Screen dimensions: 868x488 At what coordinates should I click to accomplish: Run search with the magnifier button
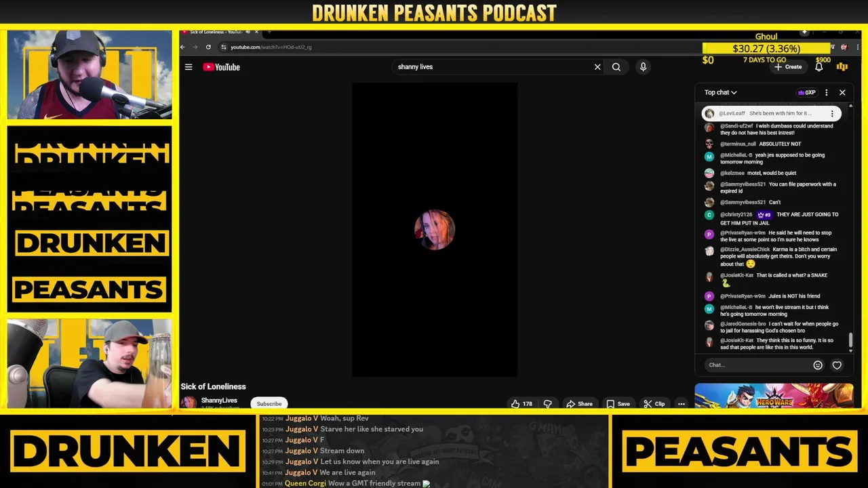[616, 67]
